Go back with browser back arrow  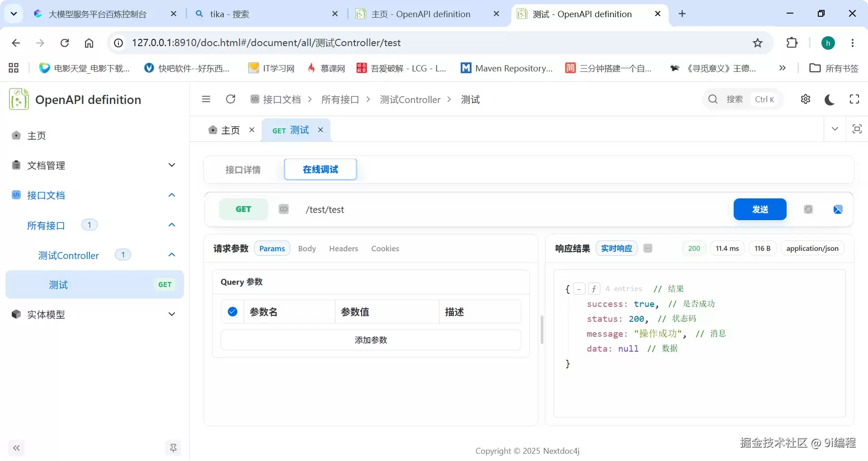16,43
